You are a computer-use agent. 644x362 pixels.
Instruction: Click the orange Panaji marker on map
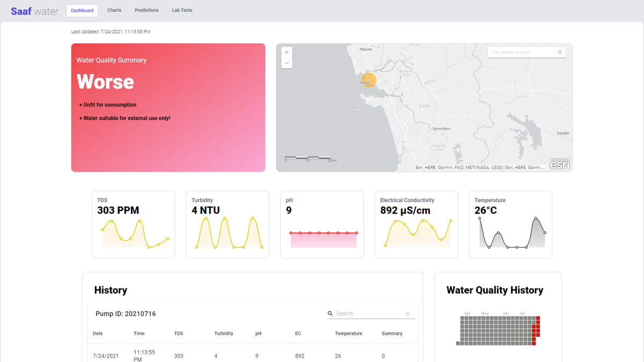(368, 80)
